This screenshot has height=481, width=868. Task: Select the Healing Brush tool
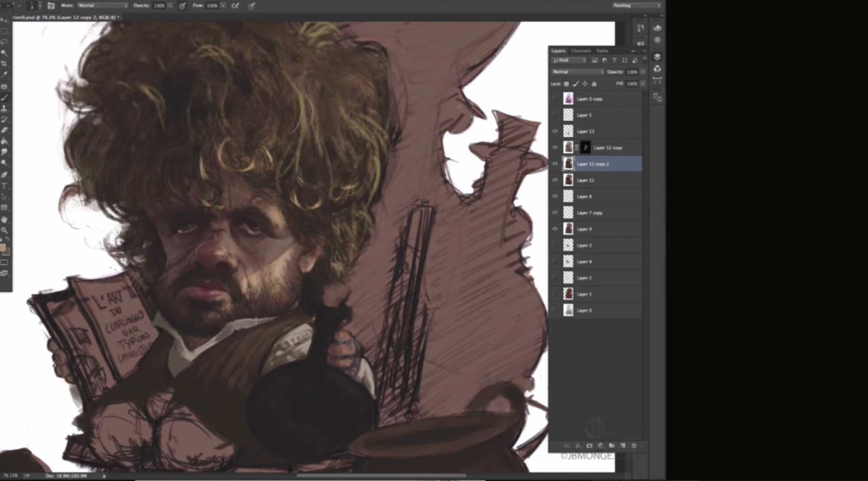coord(4,86)
